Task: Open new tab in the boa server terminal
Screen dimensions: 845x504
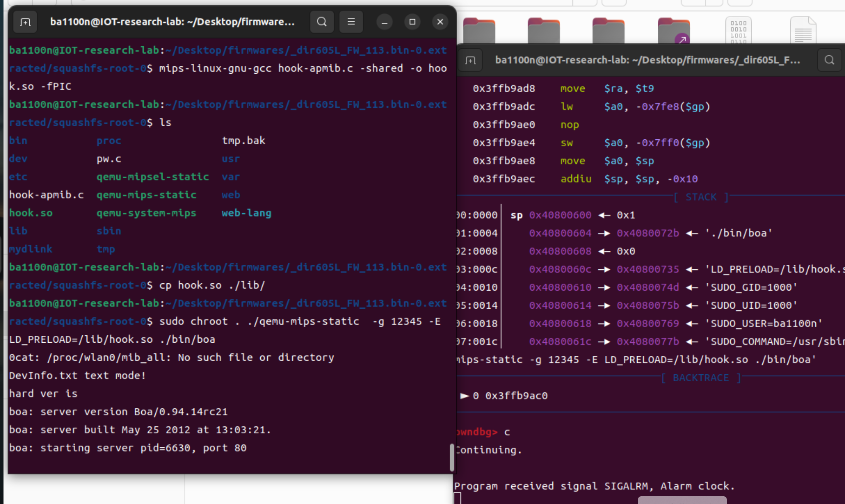Action: click(25, 22)
